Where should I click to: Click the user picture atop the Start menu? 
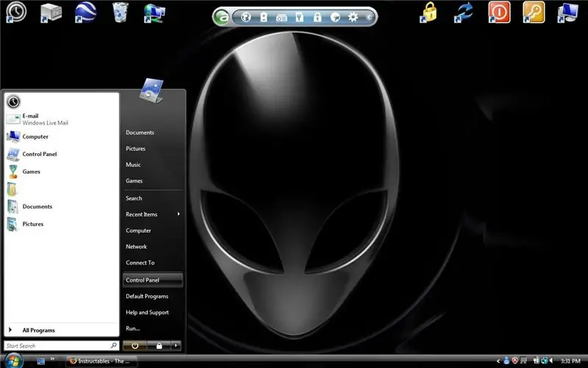[x=151, y=91]
